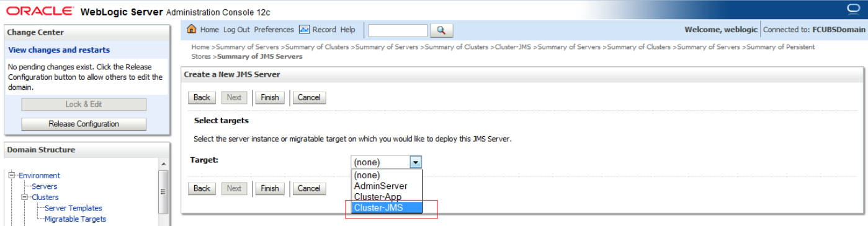
Task: Click the magnifier search button
Action: [441, 30]
